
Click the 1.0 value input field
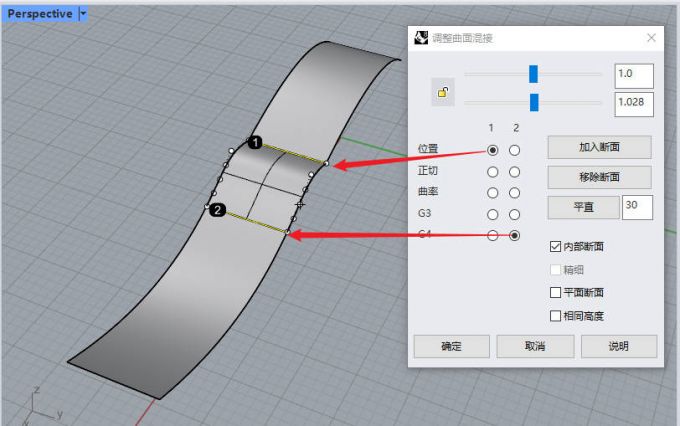pyautogui.click(x=634, y=76)
